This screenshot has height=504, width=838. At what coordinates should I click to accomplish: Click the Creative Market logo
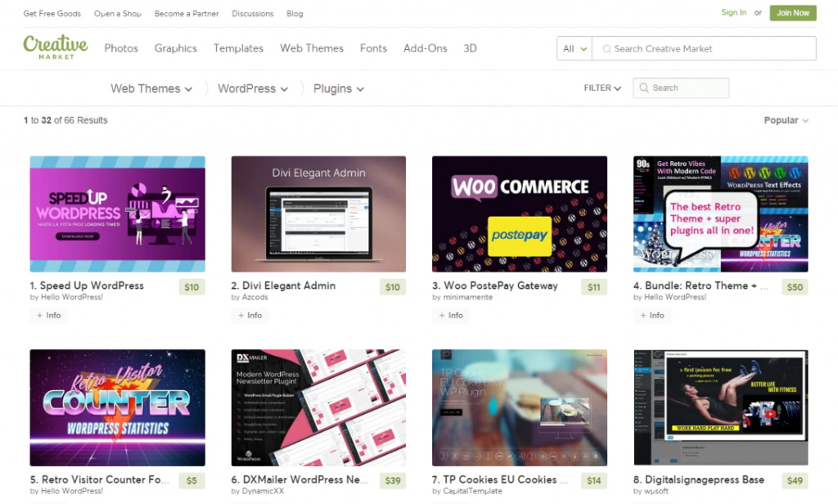[56, 47]
